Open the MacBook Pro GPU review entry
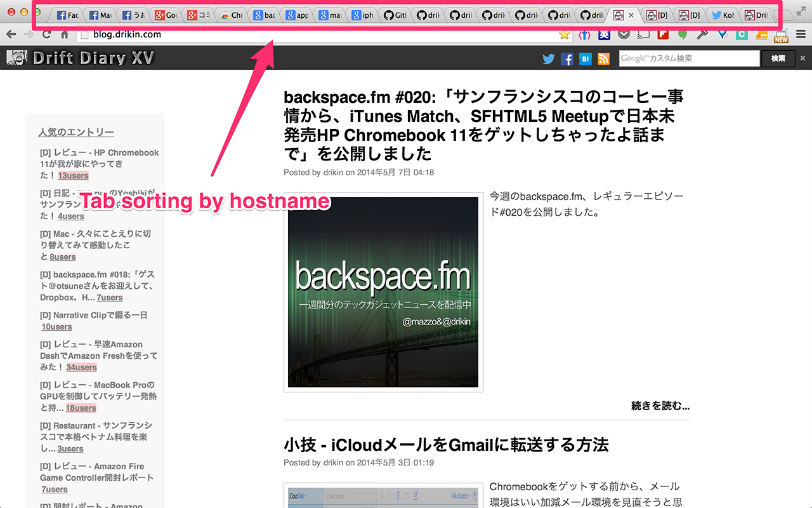This screenshot has width=812, height=508. pos(98,396)
